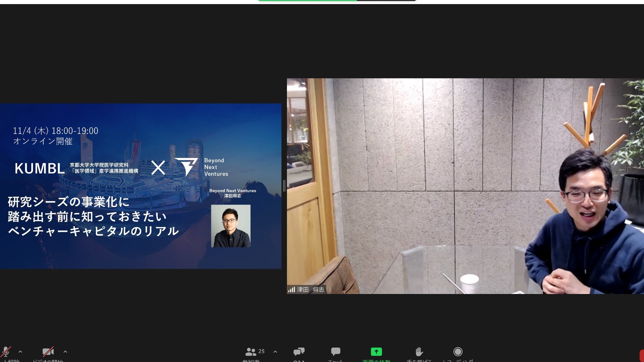The height and width of the screenshot is (362, 644).
Task: Open the Q&A panel
Action: pos(299,352)
